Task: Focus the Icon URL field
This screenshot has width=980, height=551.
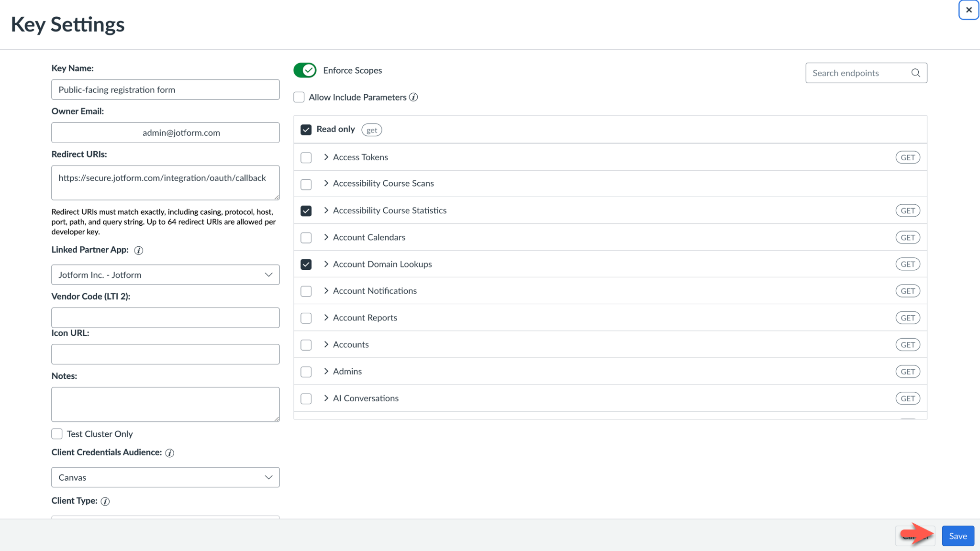Action: point(166,354)
